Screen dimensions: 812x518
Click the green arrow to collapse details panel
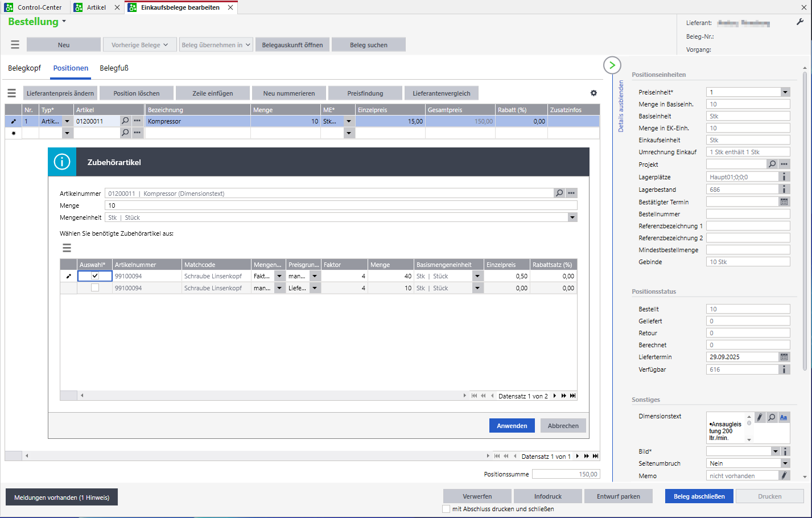click(x=612, y=65)
